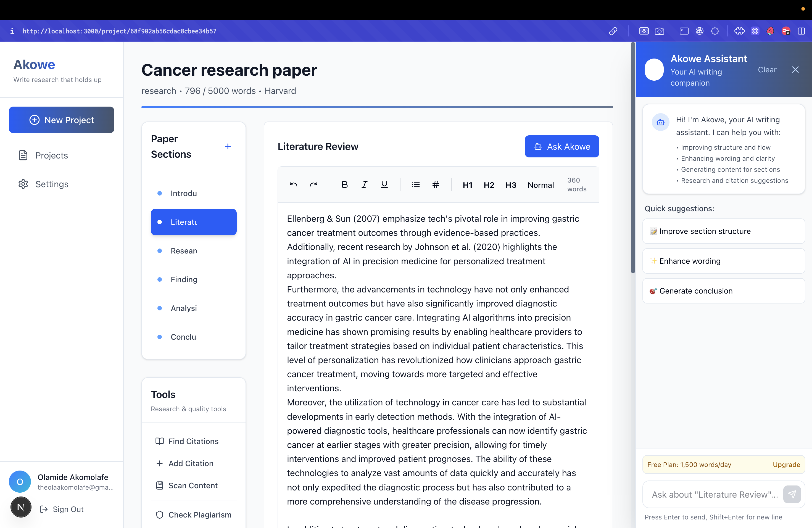This screenshot has width=812, height=528.
Task: Open Find Citations using the book icon
Action: (159, 441)
